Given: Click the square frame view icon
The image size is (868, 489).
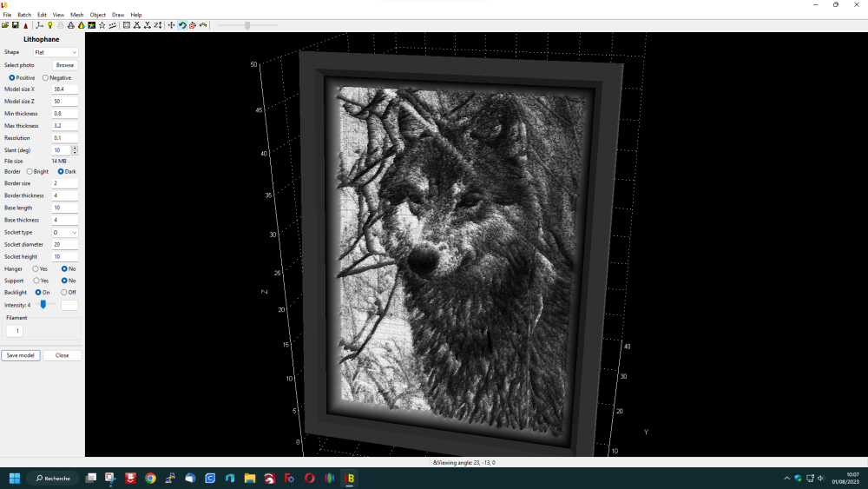Looking at the screenshot, I should [127, 25].
